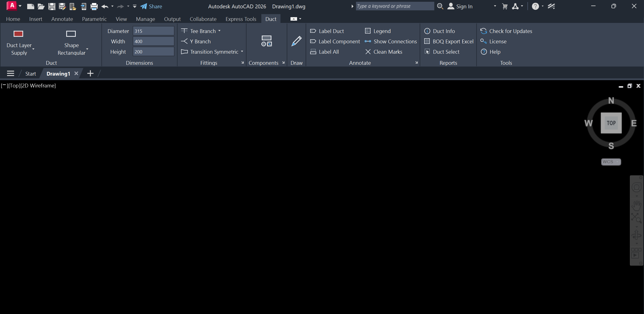Click the search keyword input box
The image size is (644, 314).
click(395, 6)
